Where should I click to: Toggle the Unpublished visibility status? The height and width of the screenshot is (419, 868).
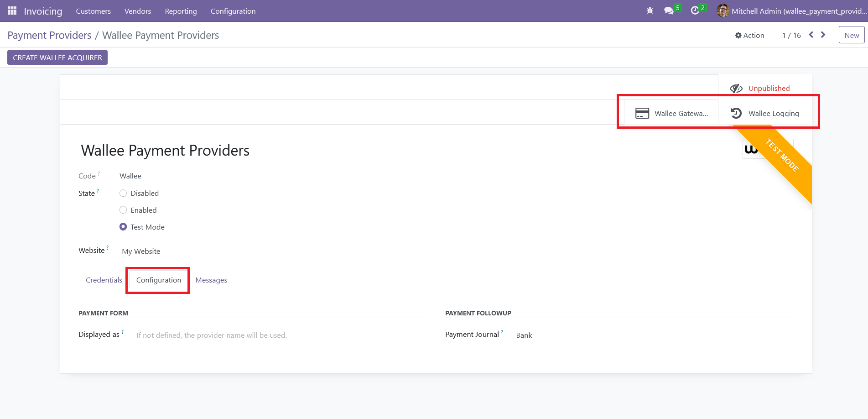760,88
